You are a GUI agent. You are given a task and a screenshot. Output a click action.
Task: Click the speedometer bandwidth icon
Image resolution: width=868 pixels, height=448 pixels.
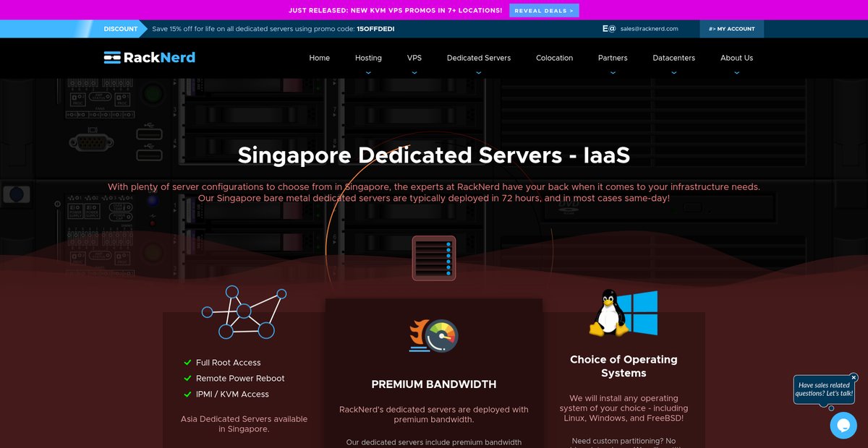coord(434,336)
